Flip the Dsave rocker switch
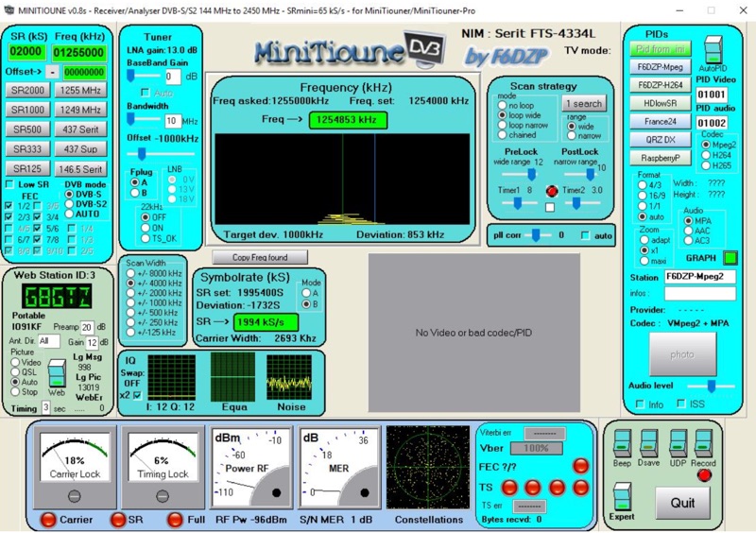 (648, 442)
